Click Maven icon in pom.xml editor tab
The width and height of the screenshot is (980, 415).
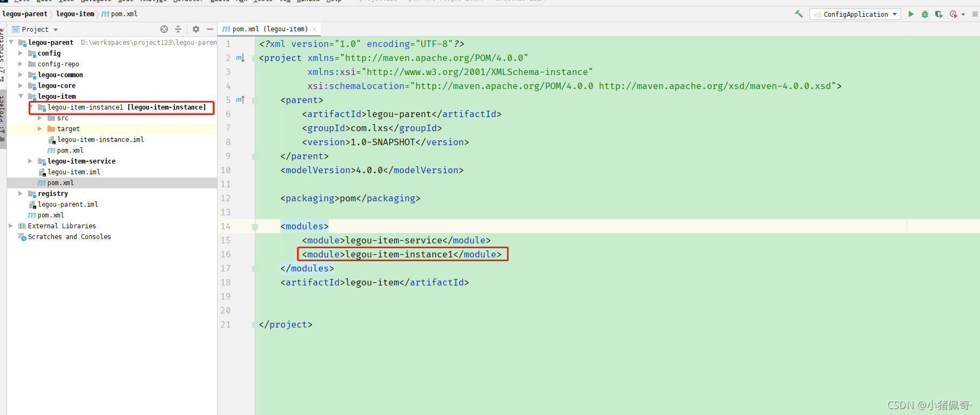[226, 29]
